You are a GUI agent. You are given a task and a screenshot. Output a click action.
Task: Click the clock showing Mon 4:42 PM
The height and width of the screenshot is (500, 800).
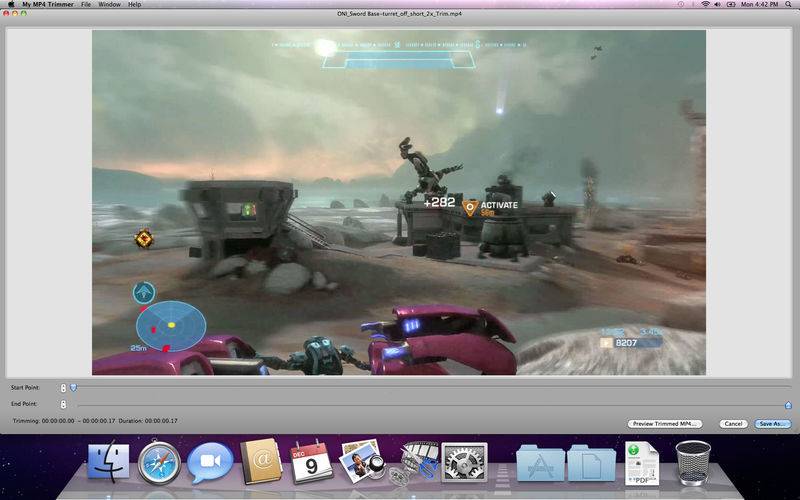(760, 4)
